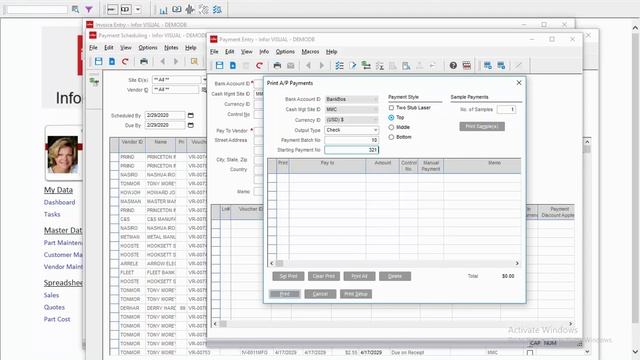Select Middle payment style radio button

[x=391, y=127]
